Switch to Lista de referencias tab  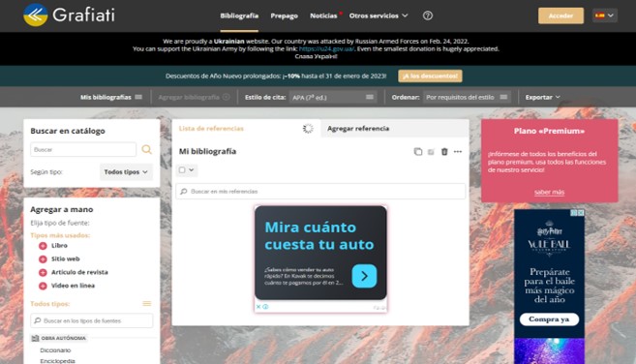tap(211, 128)
